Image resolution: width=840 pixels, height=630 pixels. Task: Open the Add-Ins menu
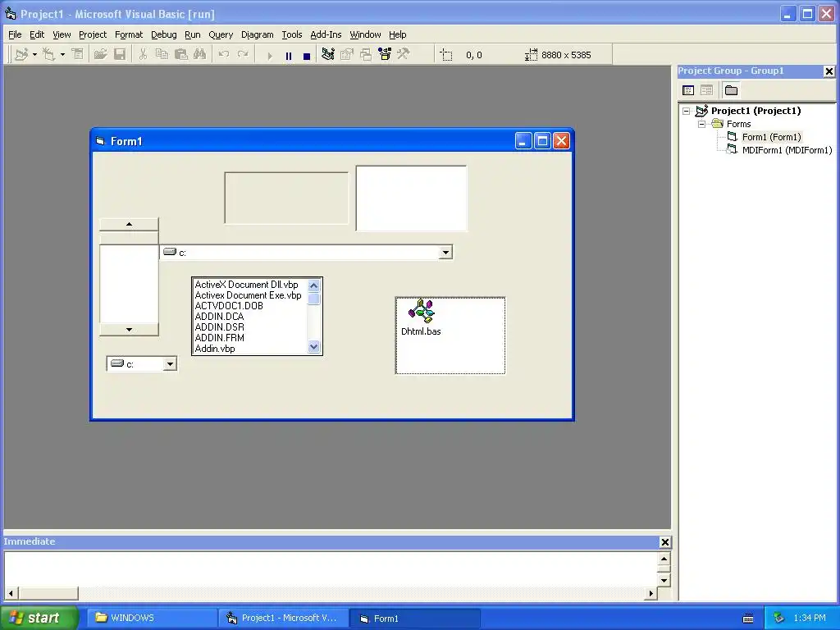(x=326, y=34)
